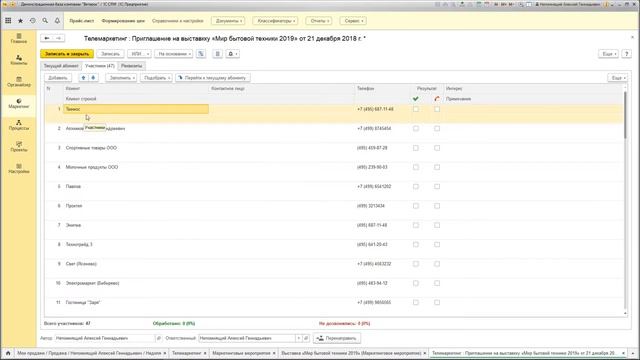
Task: Open the Маркетинг sidebar section
Action: (x=19, y=103)
